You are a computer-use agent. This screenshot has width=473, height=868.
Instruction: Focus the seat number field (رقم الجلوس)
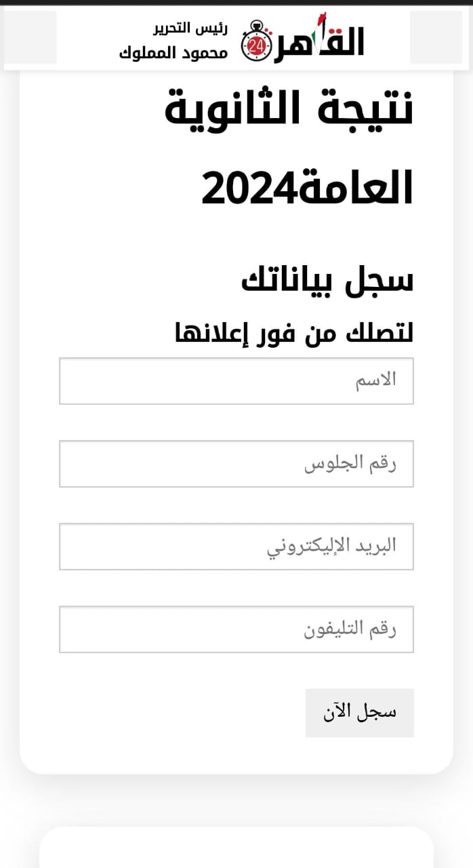tap(236, 464)
